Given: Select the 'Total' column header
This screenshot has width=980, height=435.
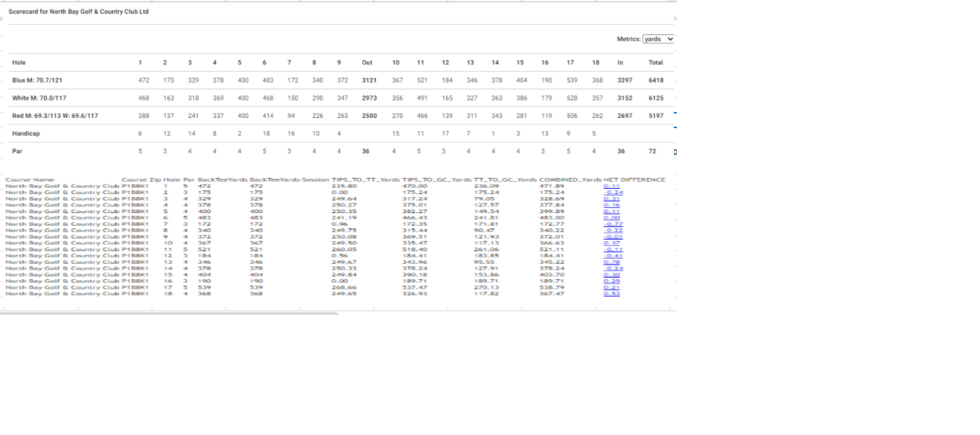Looking at the screenshot, I should click(x=656, y=62).
